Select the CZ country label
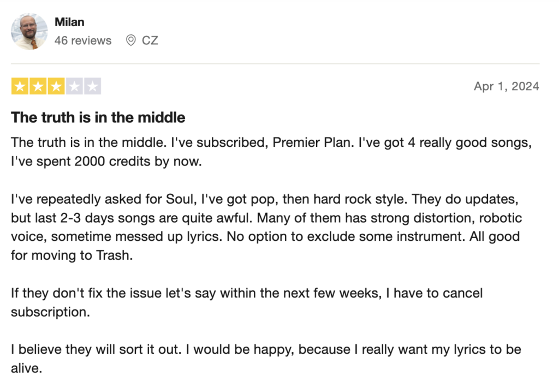Image resolution: width=559 pixels, height=392 pixels. [150, 40]
